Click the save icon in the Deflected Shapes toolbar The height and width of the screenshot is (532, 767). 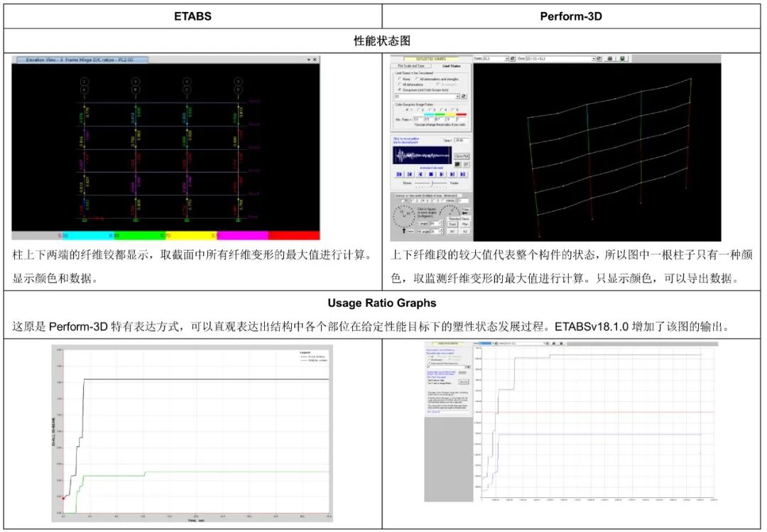622,58
